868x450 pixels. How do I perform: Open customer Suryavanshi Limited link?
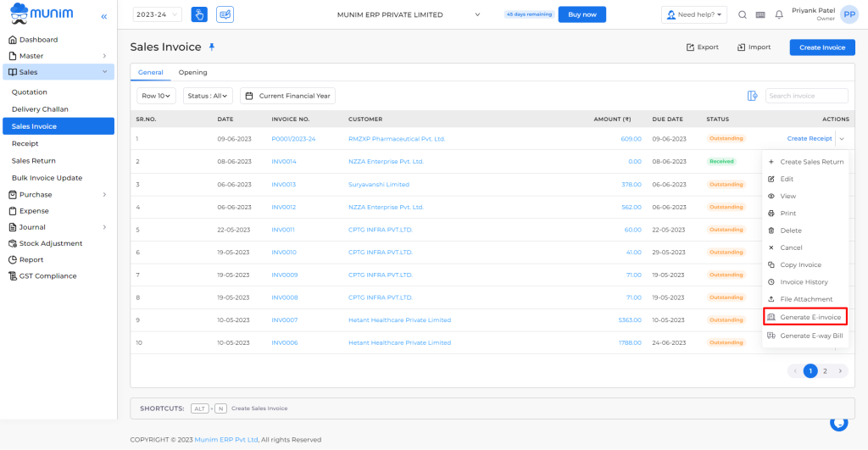(x=379, y=184)
